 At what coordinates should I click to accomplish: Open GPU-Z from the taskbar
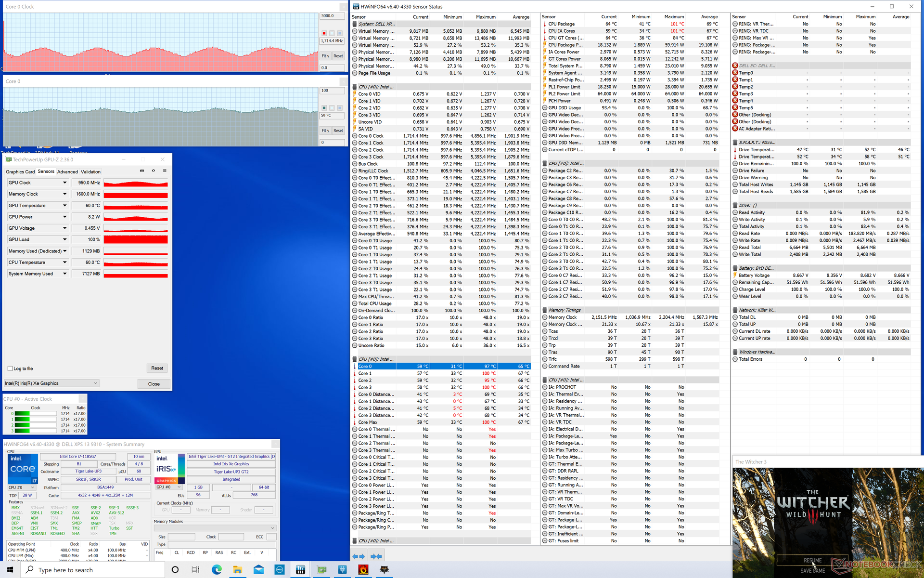click(321, 570)
